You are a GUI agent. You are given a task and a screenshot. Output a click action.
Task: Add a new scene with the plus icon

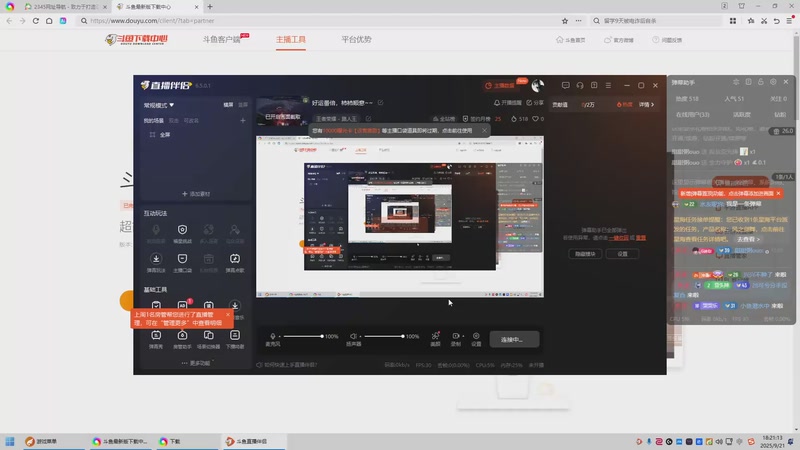click(x=243, y=120)
